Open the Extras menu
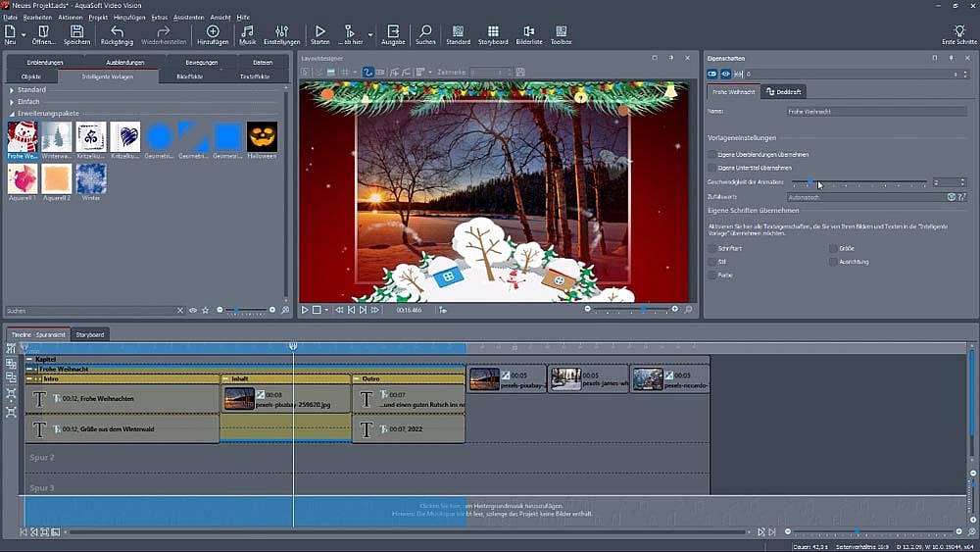Image resolution: width=980 pixels, height=552 pixels. pos(159,18)
